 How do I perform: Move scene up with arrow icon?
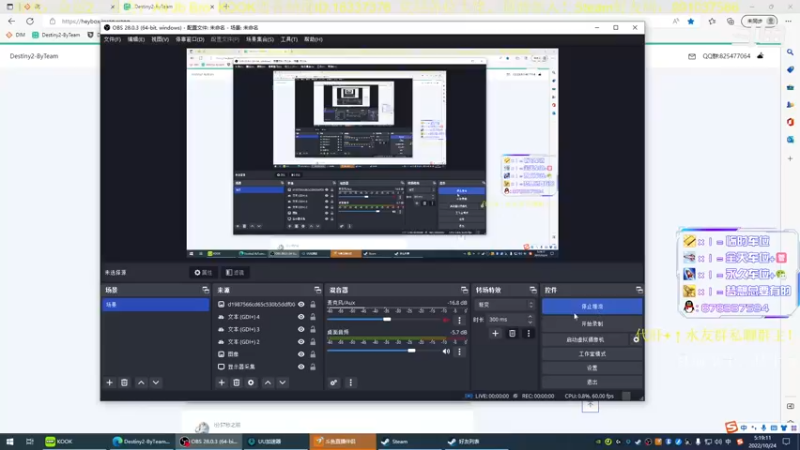[x=141, y=383]
